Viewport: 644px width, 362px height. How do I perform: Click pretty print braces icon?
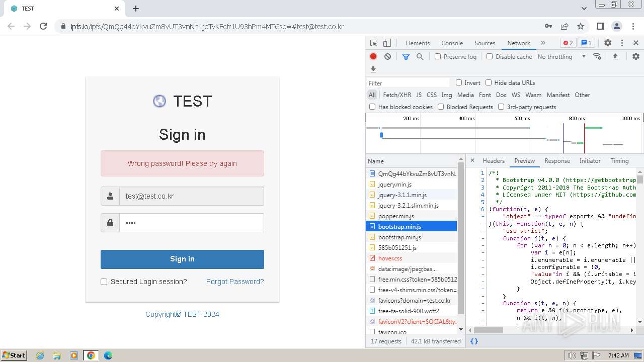(x=474, y=341)
